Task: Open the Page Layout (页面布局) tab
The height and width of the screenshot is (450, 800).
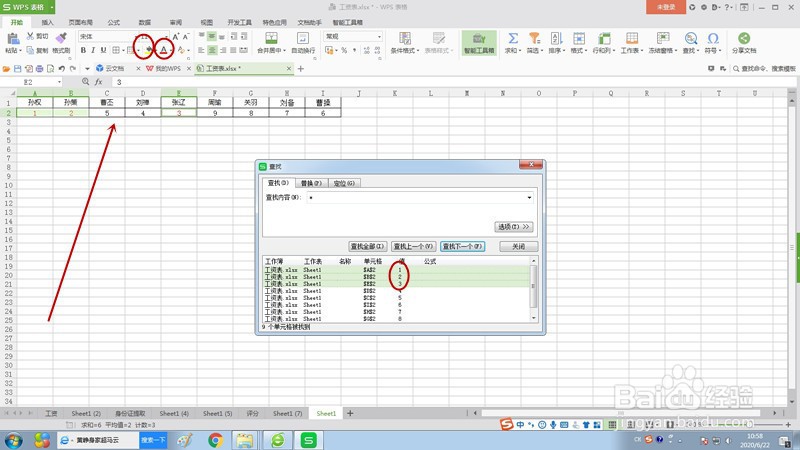Action: [x=81, y=22]
